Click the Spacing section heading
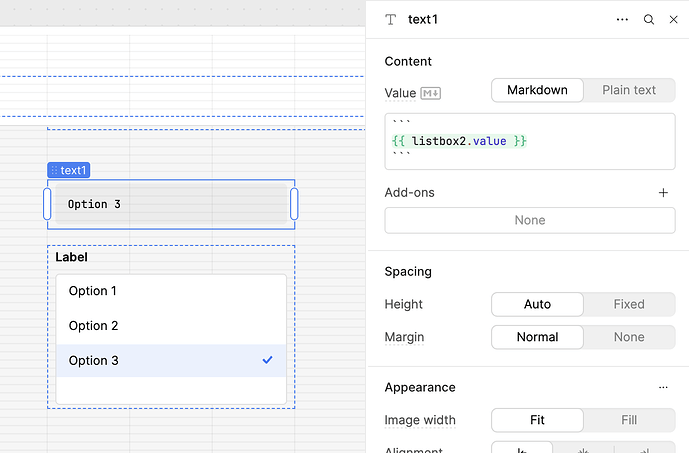 point(408,272)
